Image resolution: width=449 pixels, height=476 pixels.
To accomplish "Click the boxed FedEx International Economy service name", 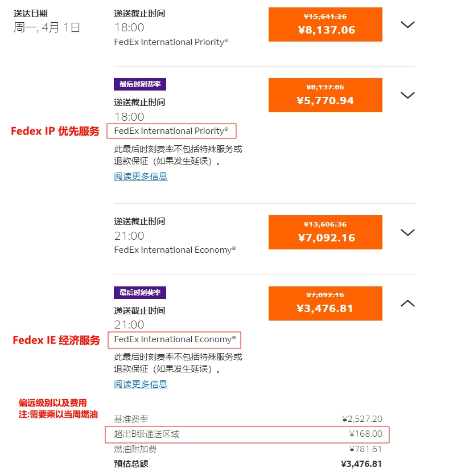I will [175, 339].
